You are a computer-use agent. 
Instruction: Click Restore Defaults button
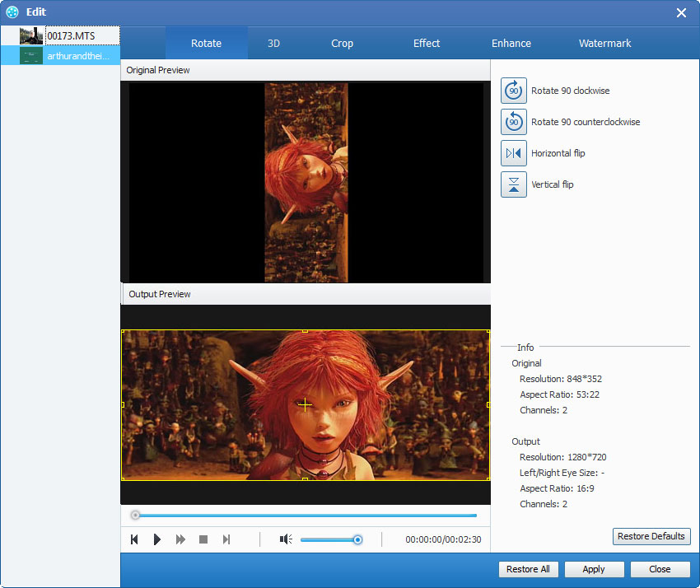pos(651,536)
